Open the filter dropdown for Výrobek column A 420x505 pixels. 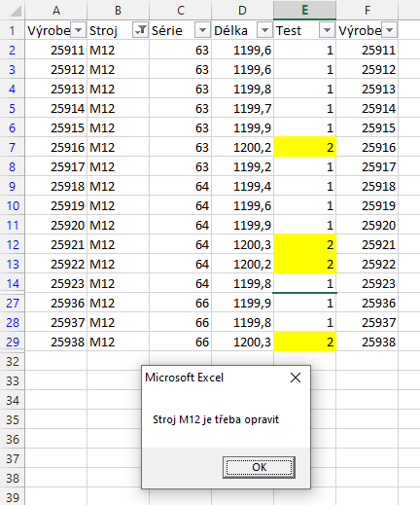tap(78, 30)
